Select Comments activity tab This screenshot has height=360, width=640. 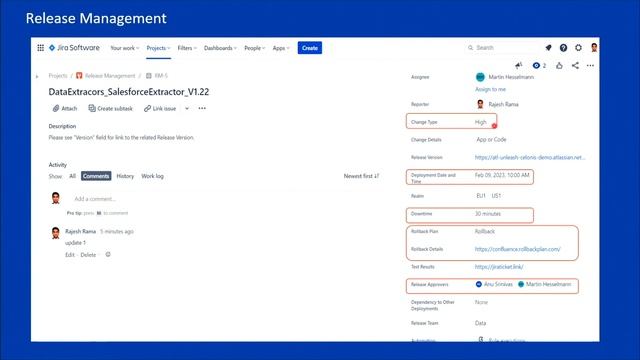[x=96, y=176]
